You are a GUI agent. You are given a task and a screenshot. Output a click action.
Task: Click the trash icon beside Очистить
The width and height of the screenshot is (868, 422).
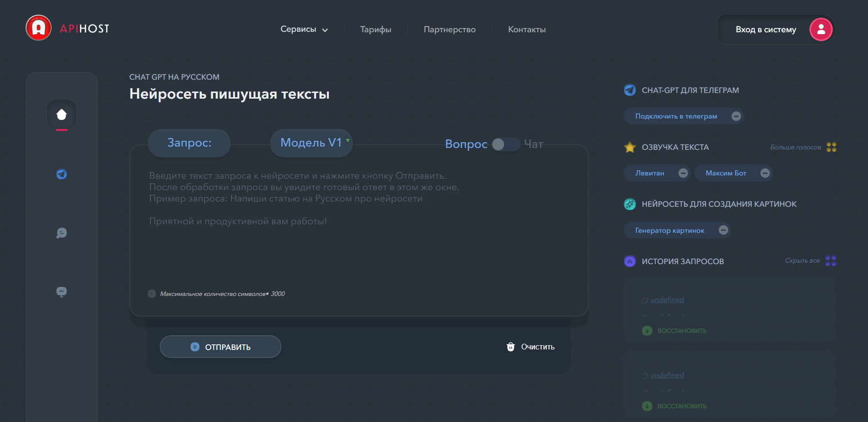coord(511,347)
